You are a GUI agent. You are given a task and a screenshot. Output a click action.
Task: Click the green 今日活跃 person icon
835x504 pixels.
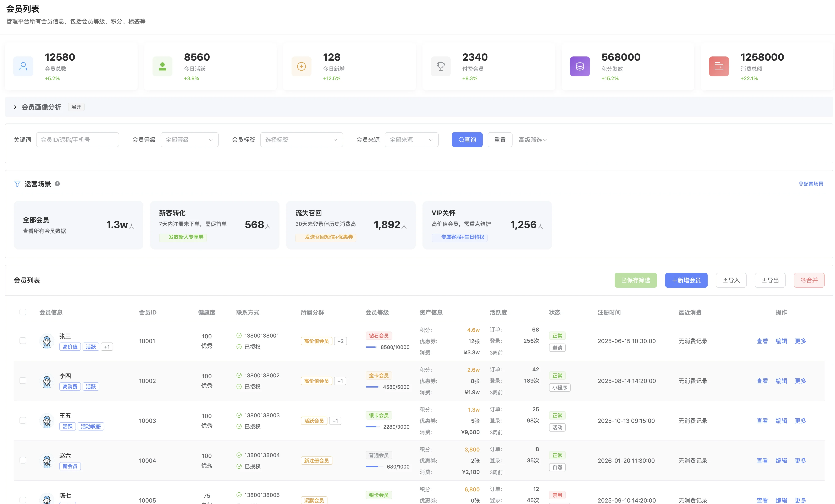pos(162,66)
